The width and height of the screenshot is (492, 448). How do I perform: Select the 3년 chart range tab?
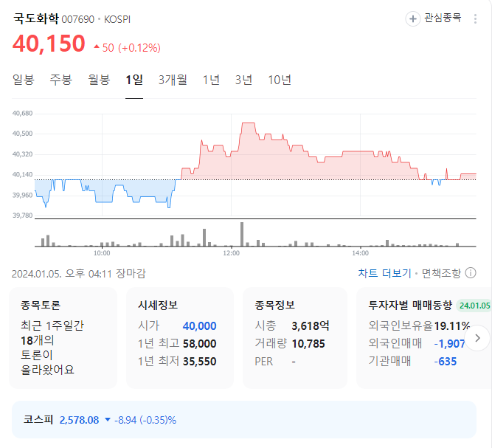[x=244, y=80]
